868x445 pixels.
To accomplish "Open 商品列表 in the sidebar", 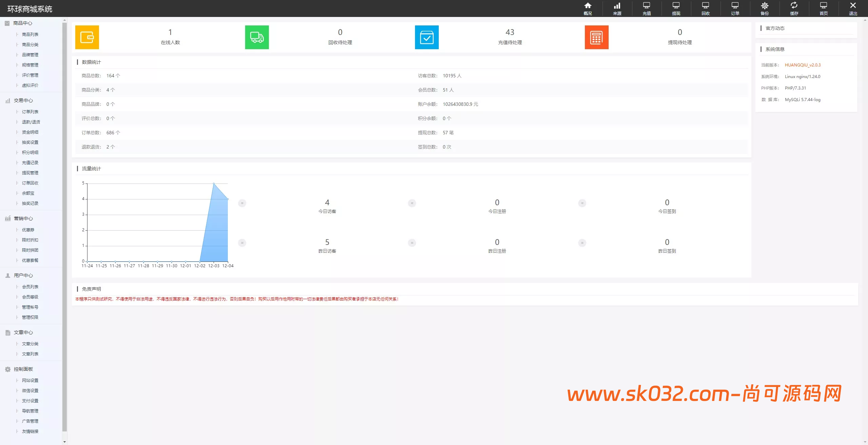I will pos(30,35).
